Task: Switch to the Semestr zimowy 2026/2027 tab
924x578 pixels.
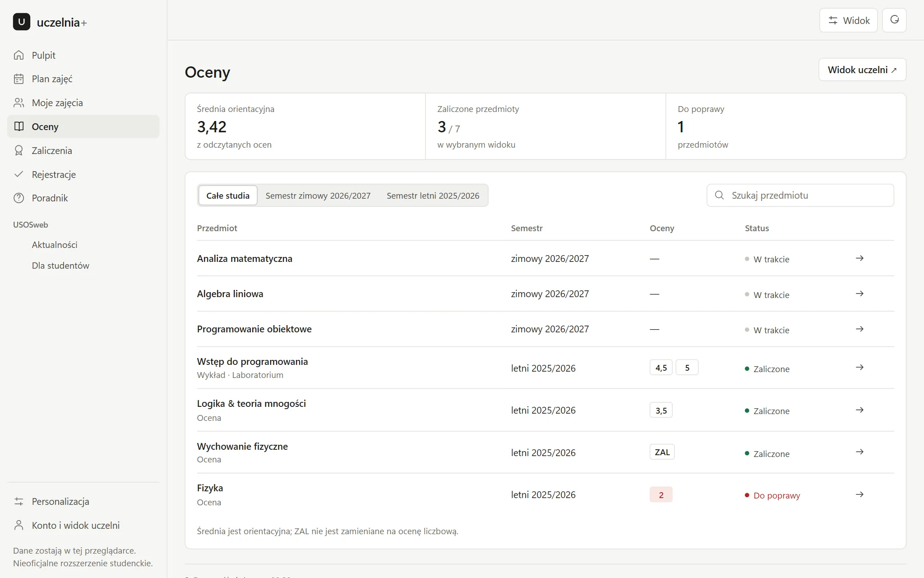Action: pyautogui.click(x=318, y=196)
